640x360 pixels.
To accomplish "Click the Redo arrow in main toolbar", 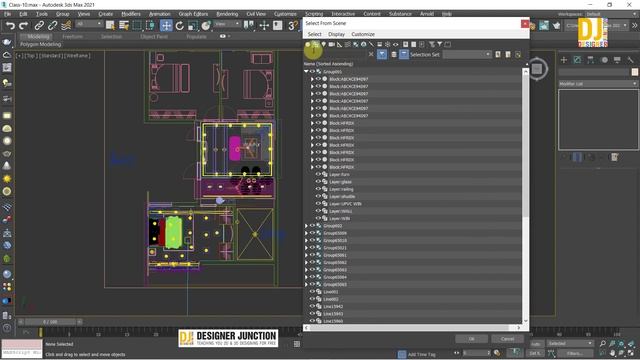I will coord(24,26).
